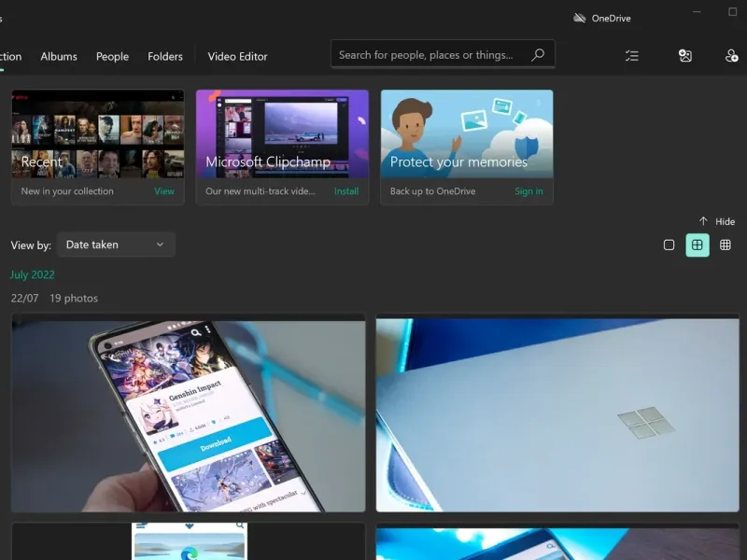The width and height of the screenshot is (747, 560).
Task: Open the Protect your memories card image
Action: point(467,133)
